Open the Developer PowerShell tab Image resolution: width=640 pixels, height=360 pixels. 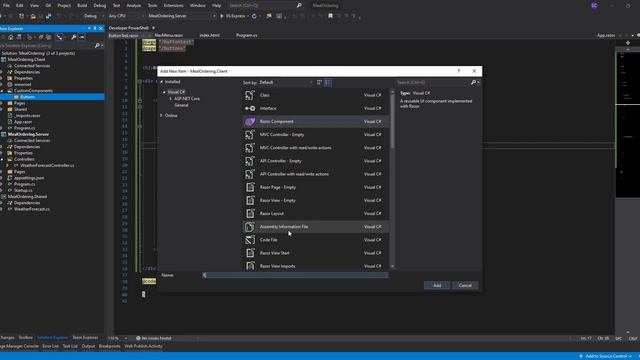[129, 28]
